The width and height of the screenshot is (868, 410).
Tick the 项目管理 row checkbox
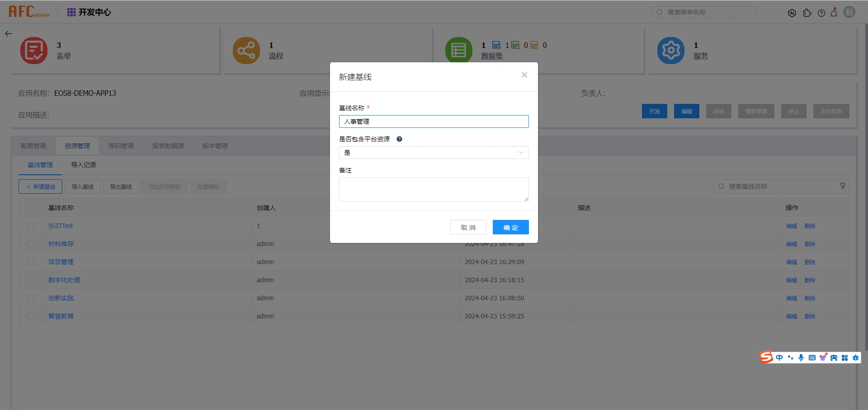click(x=31, y=262)
